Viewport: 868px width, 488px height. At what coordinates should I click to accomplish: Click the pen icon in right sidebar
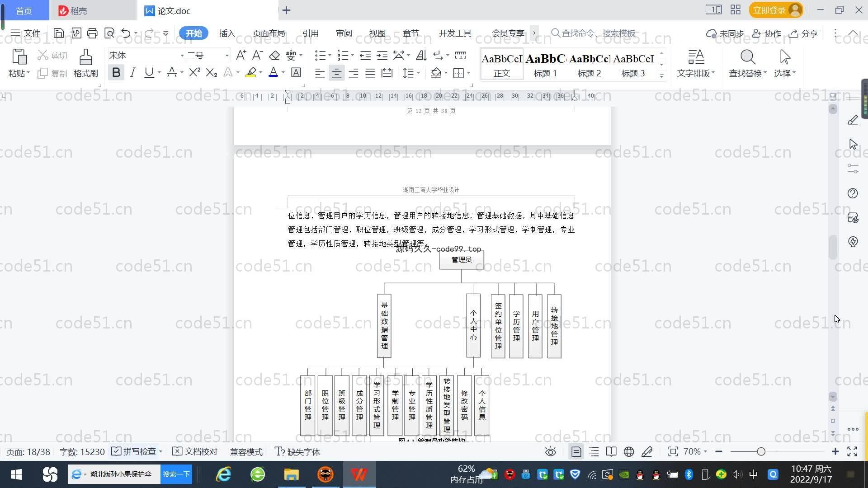(853, 120)
